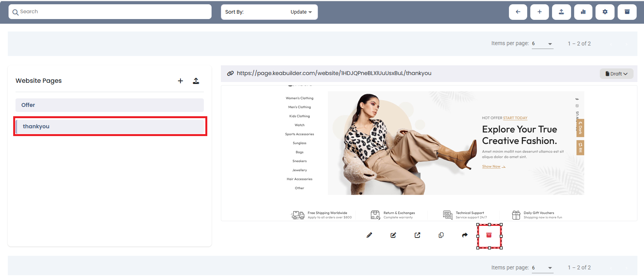Click the back arrow icon in top toolbar
This screenshot has width=644, height=276.
click(518, 12)
